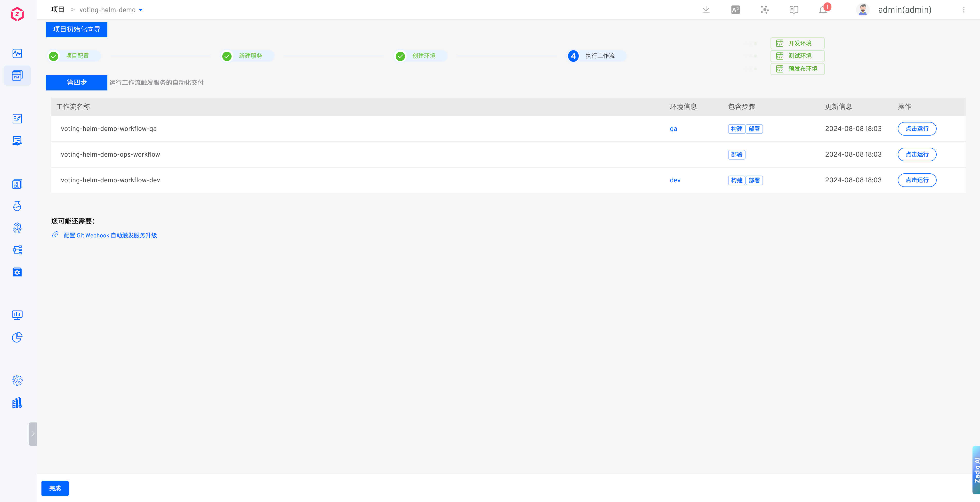This screenshot has height=502, width=980.
Task: Open the documentation book icon
Action: (794, 10)
